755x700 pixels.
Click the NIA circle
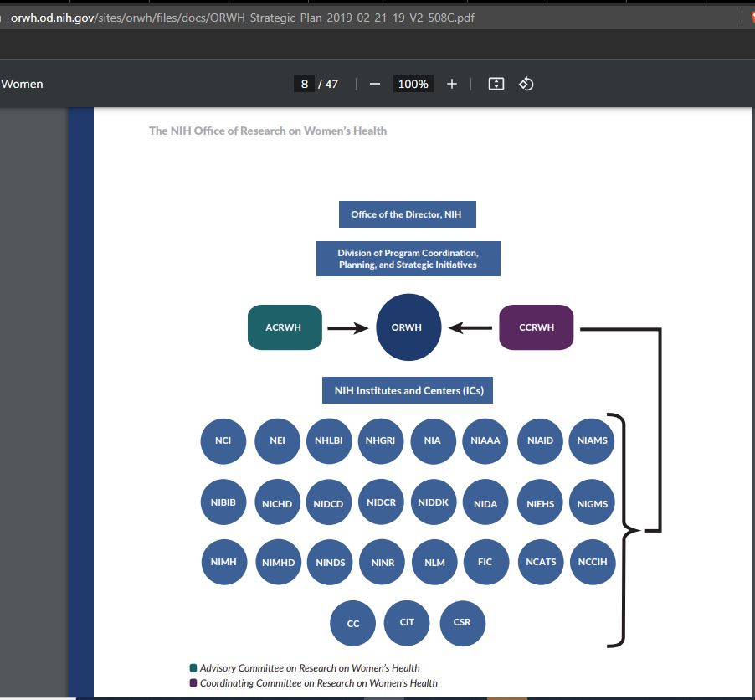433,440
